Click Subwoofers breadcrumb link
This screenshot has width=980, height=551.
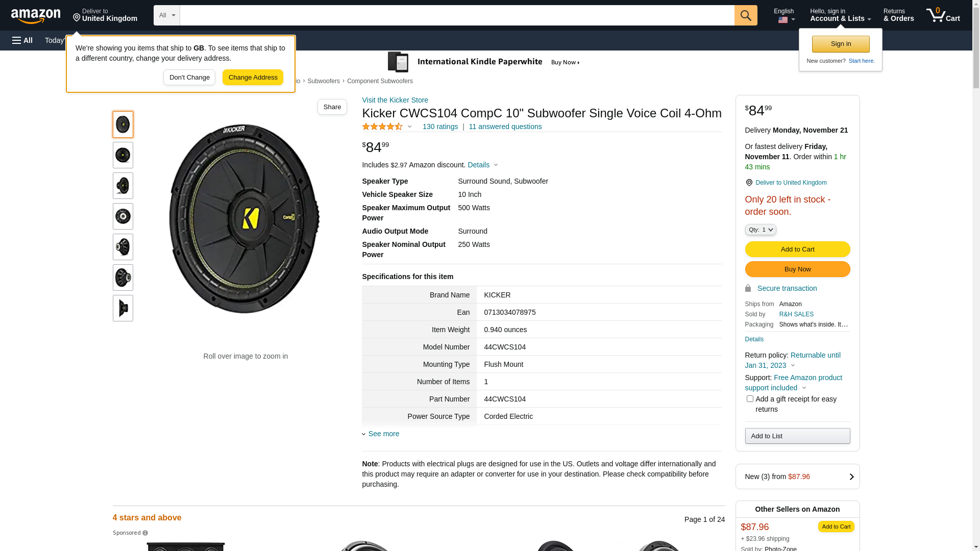(x=323, y=81)
